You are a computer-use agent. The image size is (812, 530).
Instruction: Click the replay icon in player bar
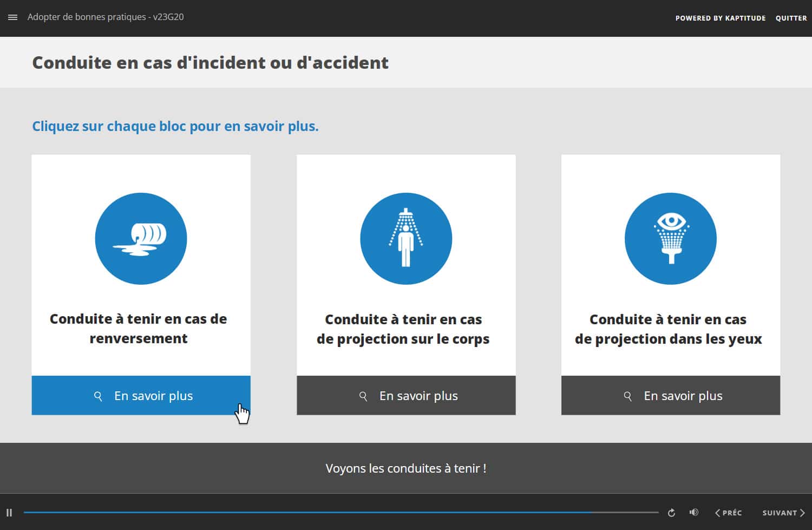click(671, 513)
